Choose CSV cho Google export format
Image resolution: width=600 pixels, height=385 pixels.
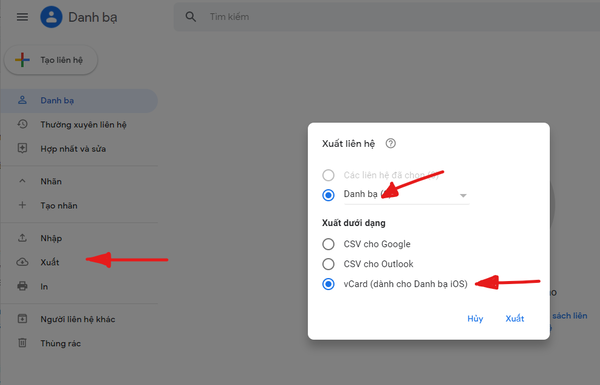click(x=328, y=244)
